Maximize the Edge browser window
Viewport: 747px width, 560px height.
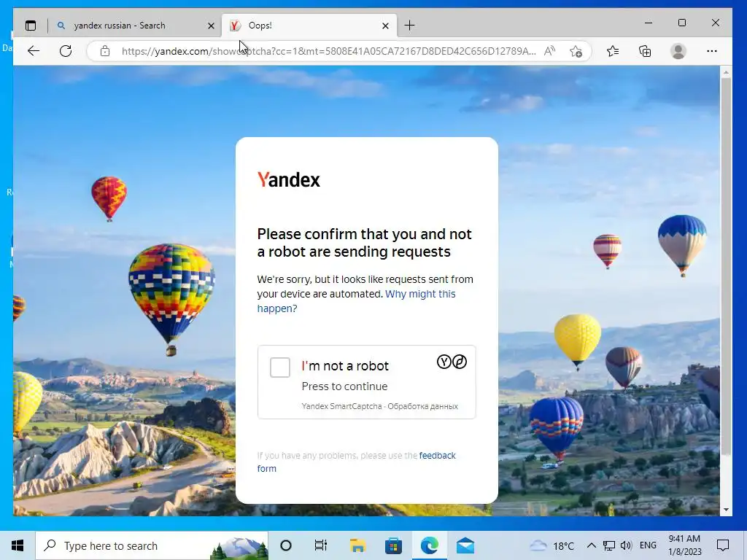click(682, 23)
